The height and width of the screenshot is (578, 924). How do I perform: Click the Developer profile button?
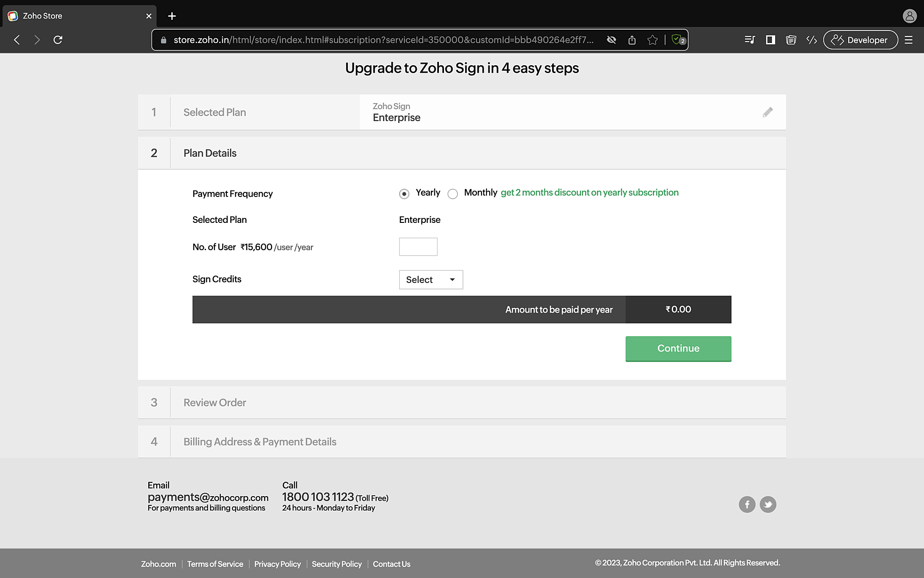click(860, 40)
